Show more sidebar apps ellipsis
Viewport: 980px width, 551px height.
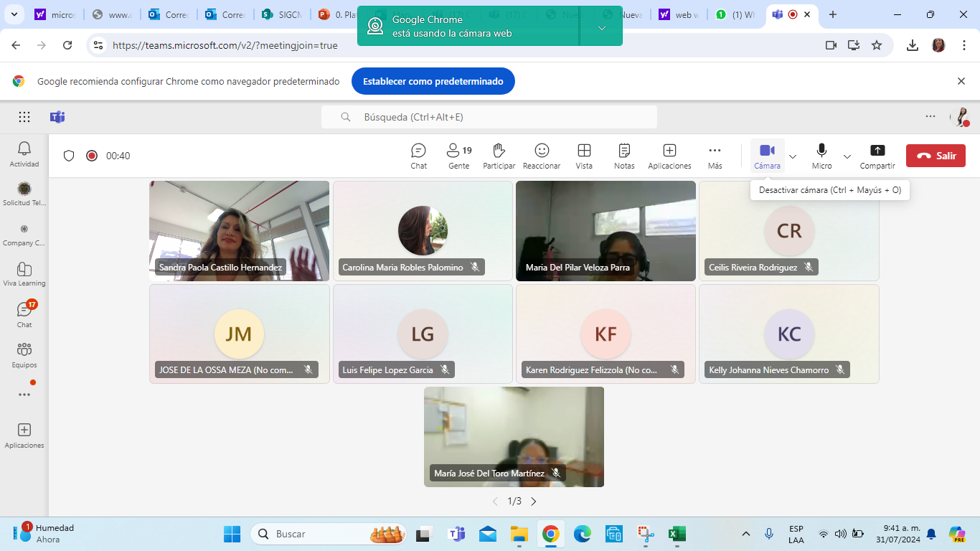coord(24,395)
